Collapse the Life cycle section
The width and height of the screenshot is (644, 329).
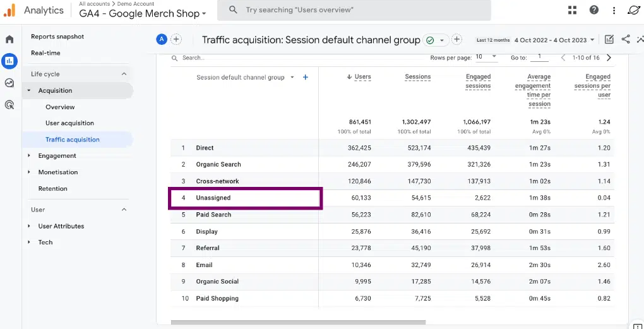point(124,74)
